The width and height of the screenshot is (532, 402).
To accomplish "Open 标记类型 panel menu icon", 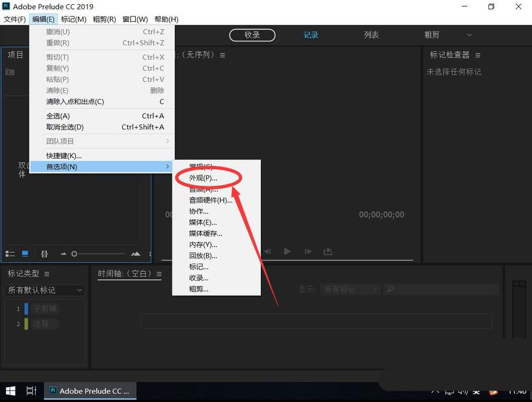I will click(47, 274).
